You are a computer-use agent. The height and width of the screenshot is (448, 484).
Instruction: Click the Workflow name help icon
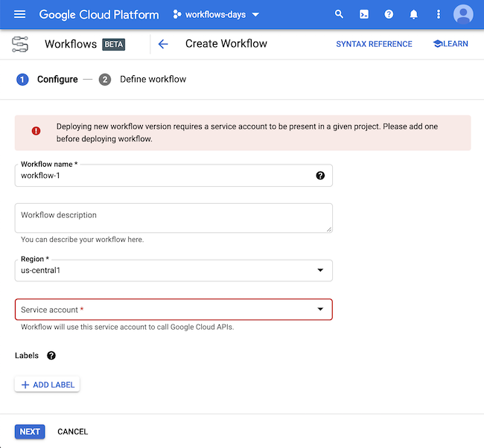tap(320, 176)
